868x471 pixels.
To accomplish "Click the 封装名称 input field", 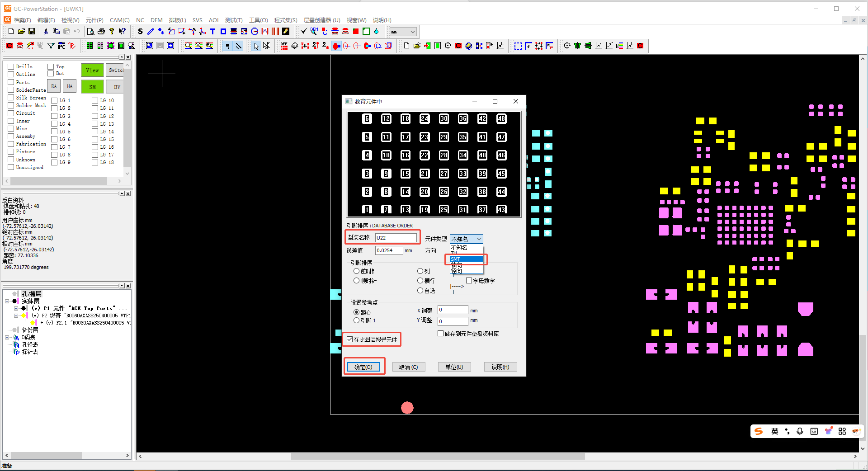I will pos(396,238).
